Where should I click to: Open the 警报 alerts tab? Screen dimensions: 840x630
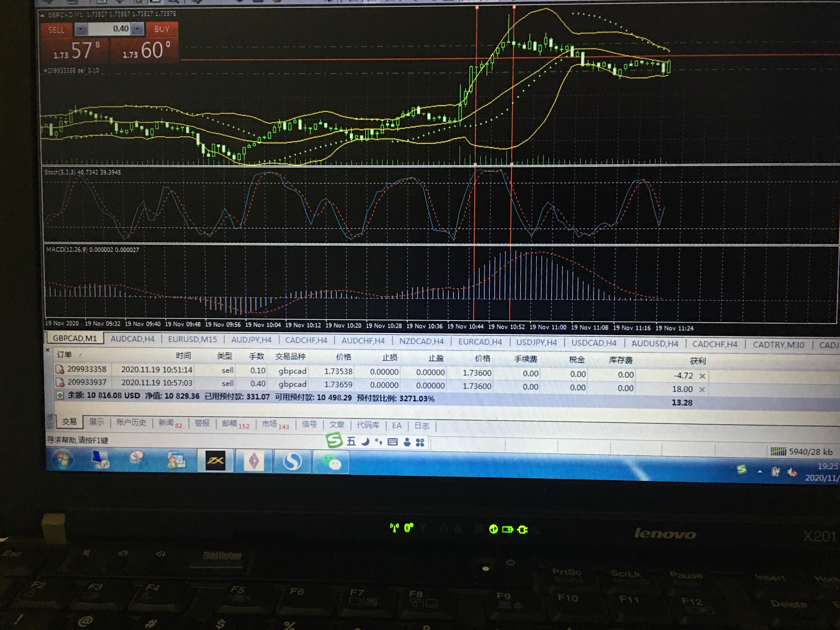[202, 423]
